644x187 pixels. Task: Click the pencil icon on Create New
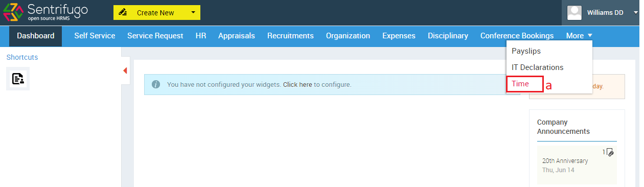pyautogui.click(x=123, y=13)
